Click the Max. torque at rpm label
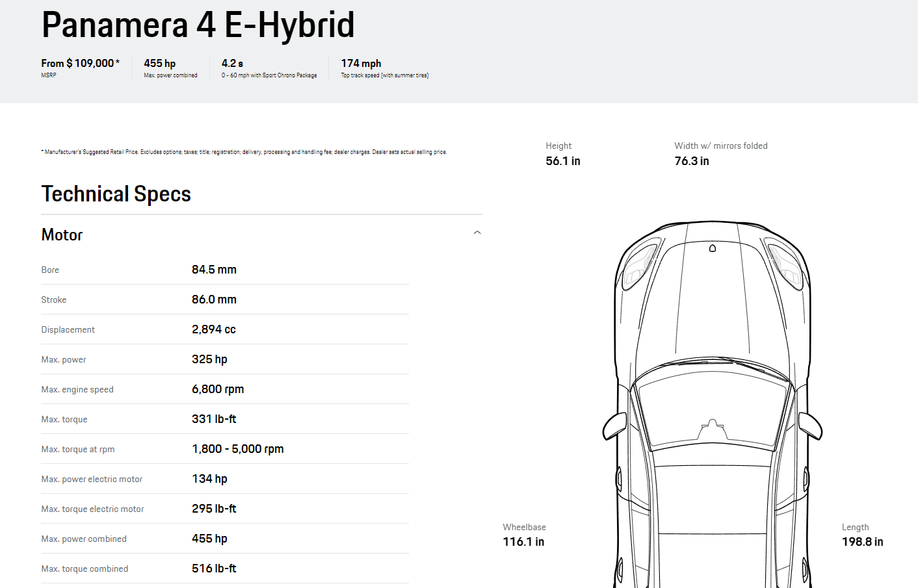This screenshot has height=588, width=918. coord(78,449)
